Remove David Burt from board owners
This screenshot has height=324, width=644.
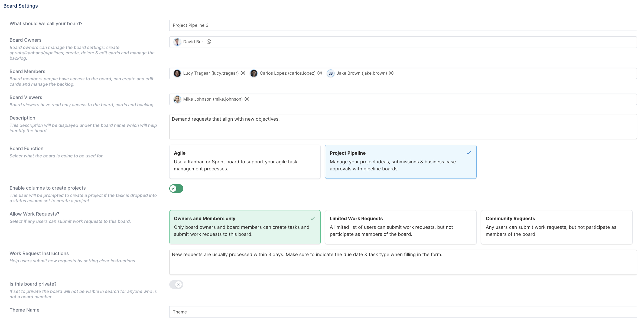coord(209,42)
